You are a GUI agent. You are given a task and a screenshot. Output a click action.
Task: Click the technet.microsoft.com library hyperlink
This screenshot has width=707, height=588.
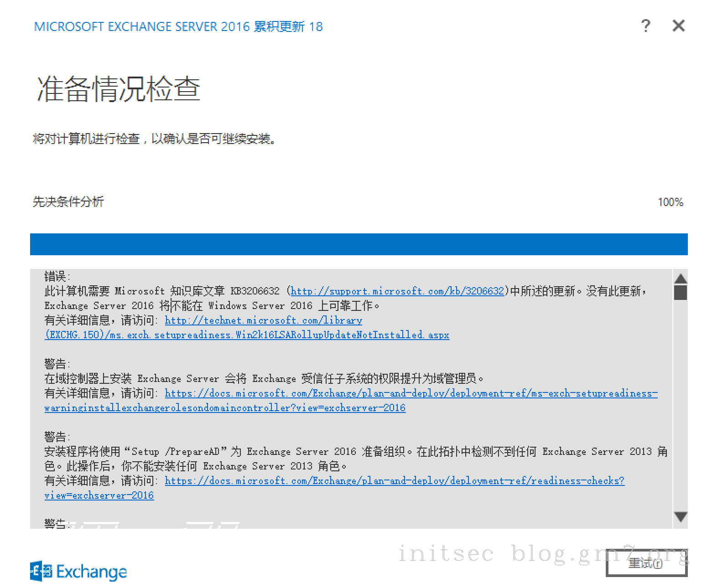click(263, 320)
